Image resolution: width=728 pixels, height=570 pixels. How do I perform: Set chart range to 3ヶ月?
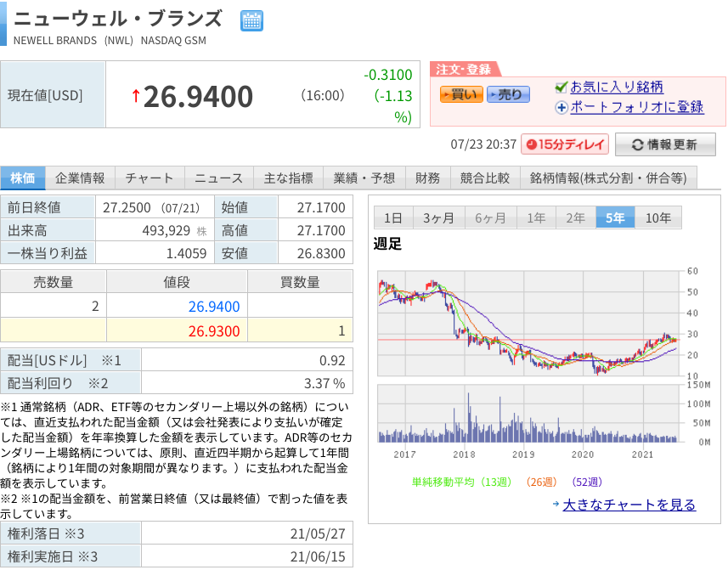[x=438, y=217]
